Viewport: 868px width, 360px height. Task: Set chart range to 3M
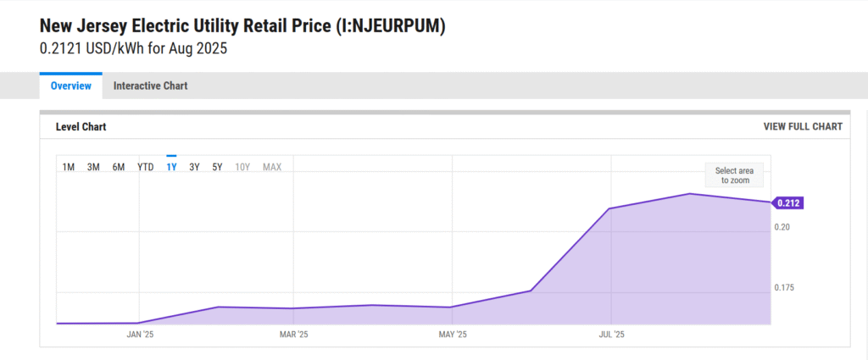[93, 167]
